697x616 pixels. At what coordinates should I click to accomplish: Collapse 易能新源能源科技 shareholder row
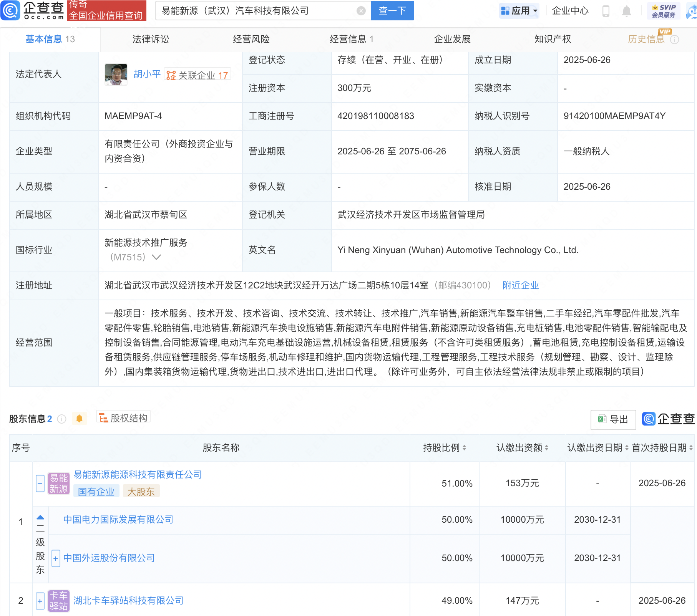[40, 484]
